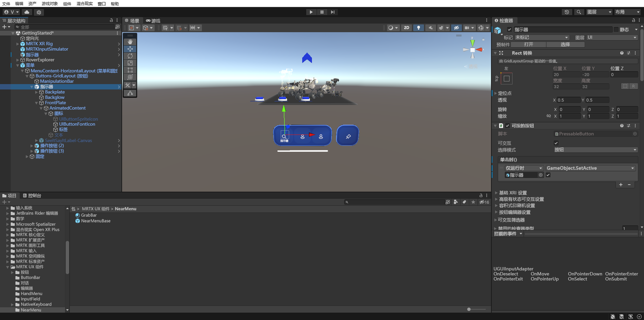Select the Rect transform tool
The height and width of the screenshot is (320, 644).
(x=130, y=70)
